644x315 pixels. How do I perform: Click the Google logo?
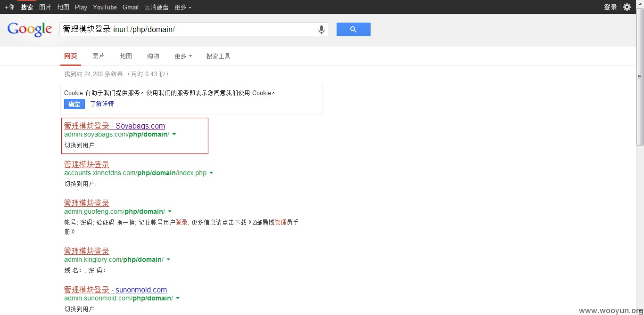(30, 30)
